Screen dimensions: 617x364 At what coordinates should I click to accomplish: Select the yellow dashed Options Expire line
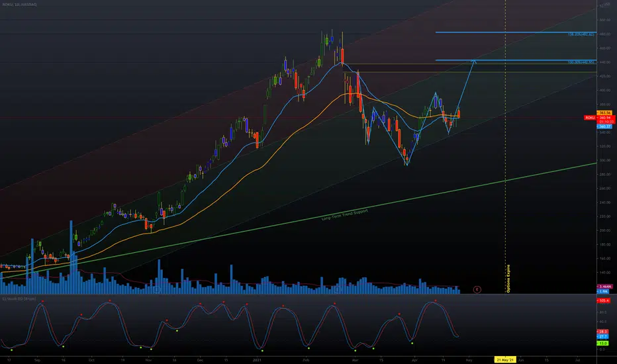click(x=505, y=146)
